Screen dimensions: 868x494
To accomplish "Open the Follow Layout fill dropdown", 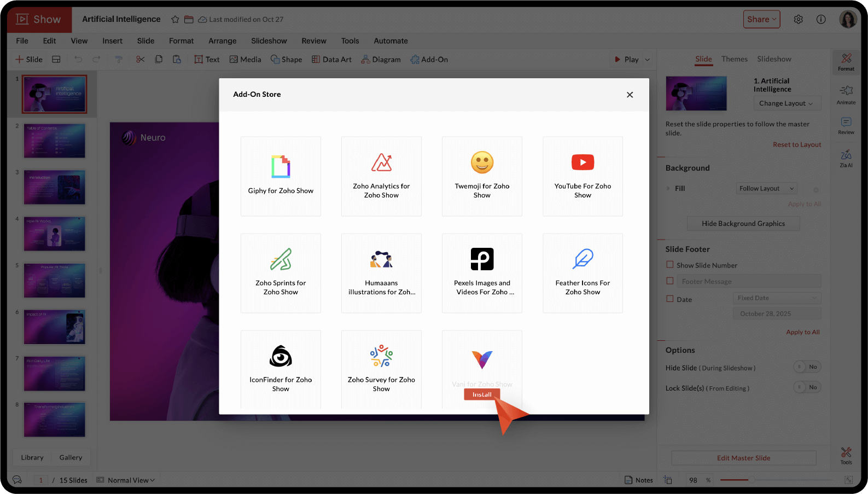I will tap(766, 188).
